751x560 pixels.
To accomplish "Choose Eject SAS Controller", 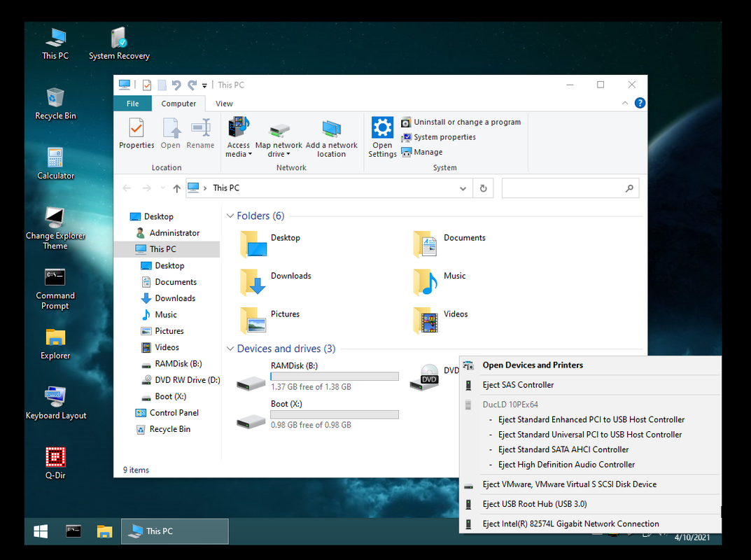I will [590, 385].
